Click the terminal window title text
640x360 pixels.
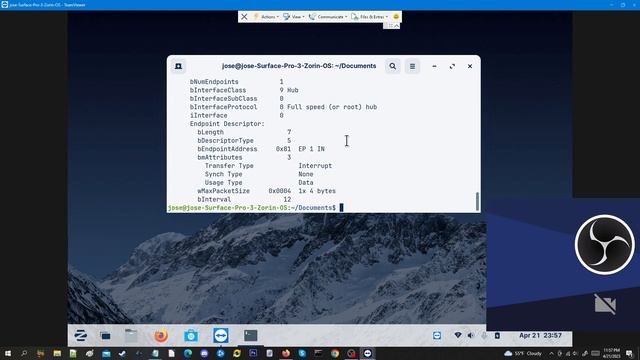coord(299,66)
